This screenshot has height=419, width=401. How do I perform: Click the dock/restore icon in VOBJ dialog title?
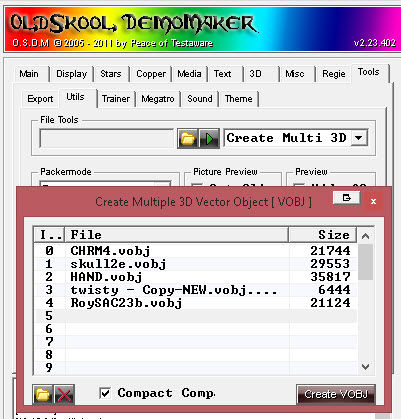tap(347, 198)
